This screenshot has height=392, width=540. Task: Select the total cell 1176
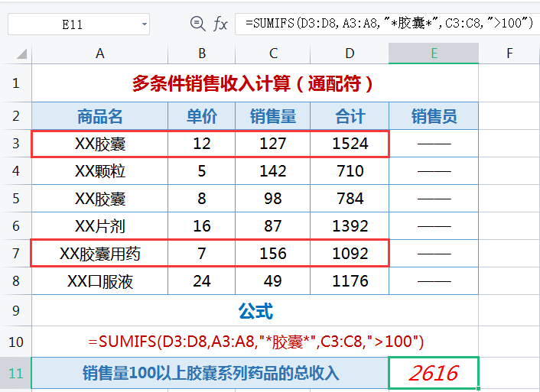350,281
